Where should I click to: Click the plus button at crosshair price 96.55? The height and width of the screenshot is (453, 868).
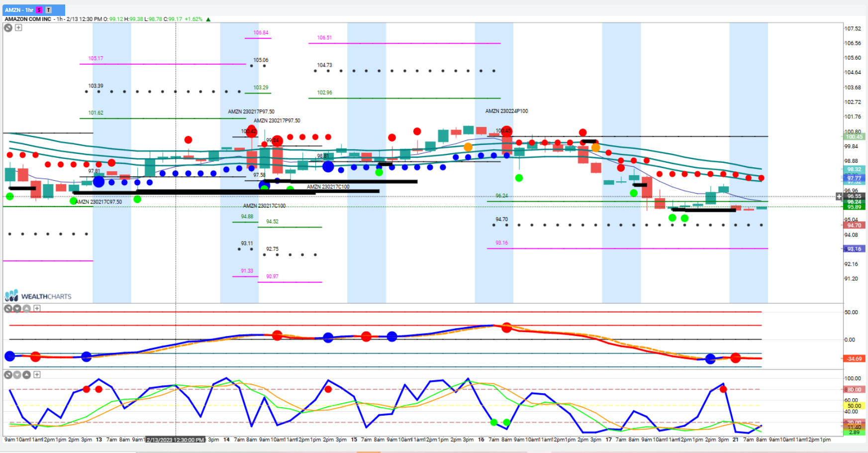pyautogui.click(x=839, y=197)
